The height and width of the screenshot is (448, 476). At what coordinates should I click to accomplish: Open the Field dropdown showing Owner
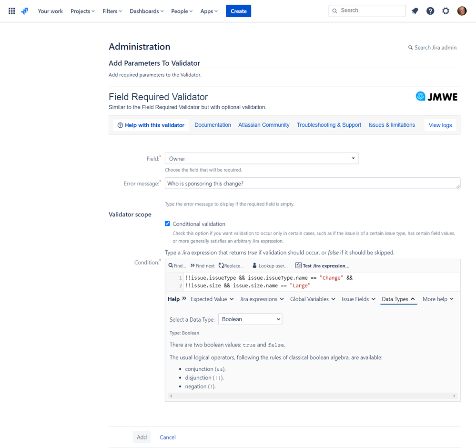262,159
